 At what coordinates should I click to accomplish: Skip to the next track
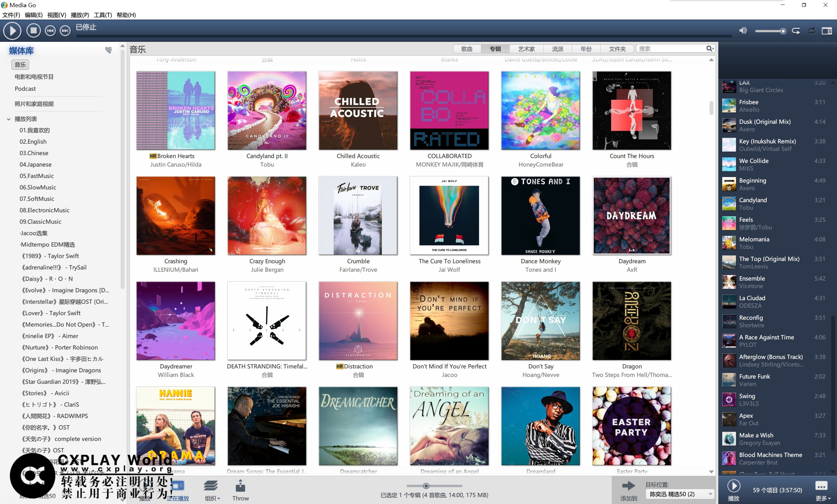[x=65, y=31]
